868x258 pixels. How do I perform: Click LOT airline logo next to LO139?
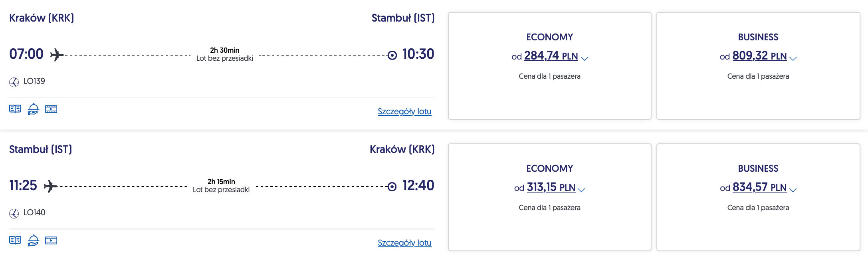[14, 82]
